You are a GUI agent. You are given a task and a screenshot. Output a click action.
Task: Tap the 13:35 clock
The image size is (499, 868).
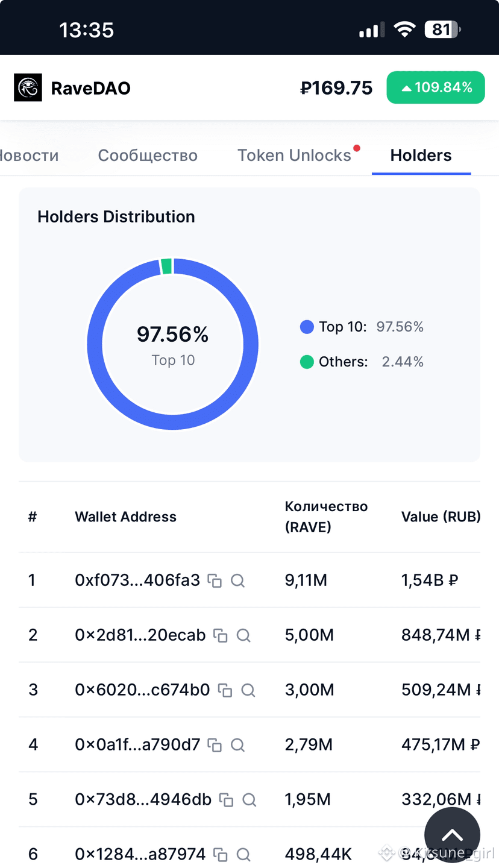86,30
